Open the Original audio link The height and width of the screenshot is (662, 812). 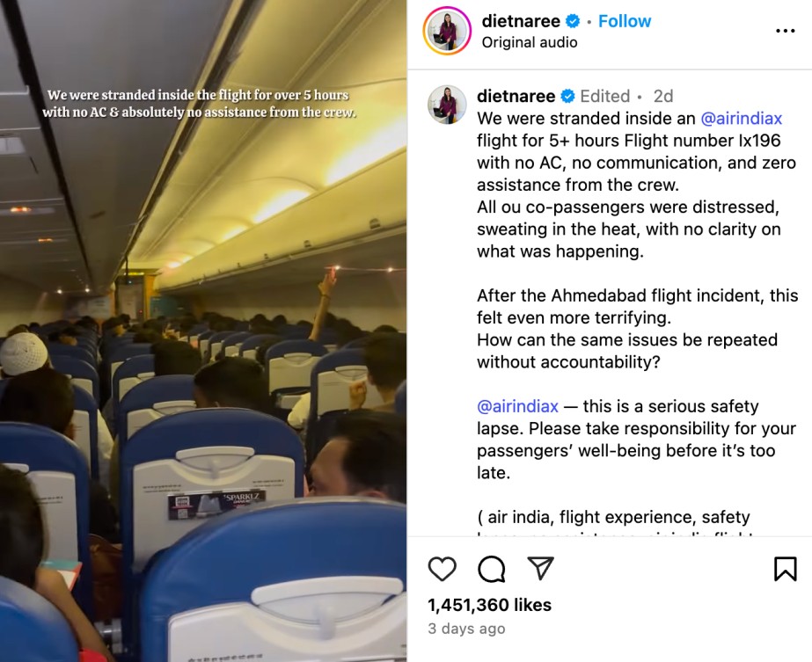[530, 42]
